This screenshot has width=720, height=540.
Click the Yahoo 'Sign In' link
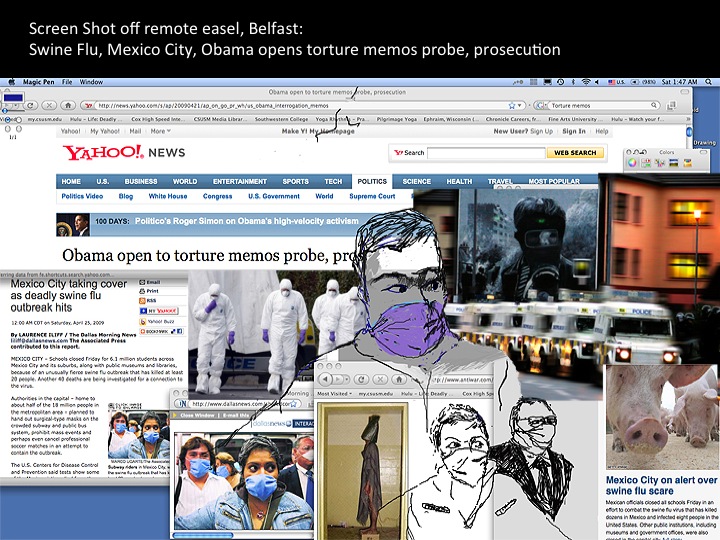574,131
